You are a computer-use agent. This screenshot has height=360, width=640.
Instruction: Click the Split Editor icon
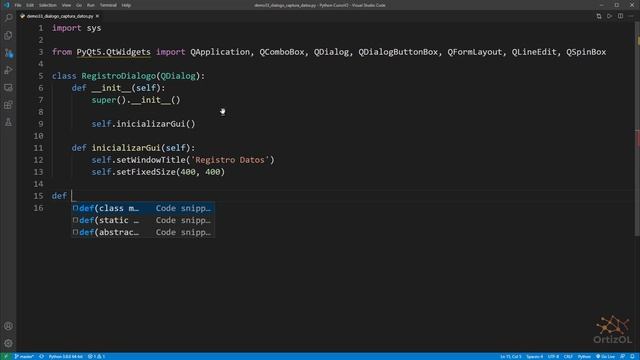(x=620, y=16)
